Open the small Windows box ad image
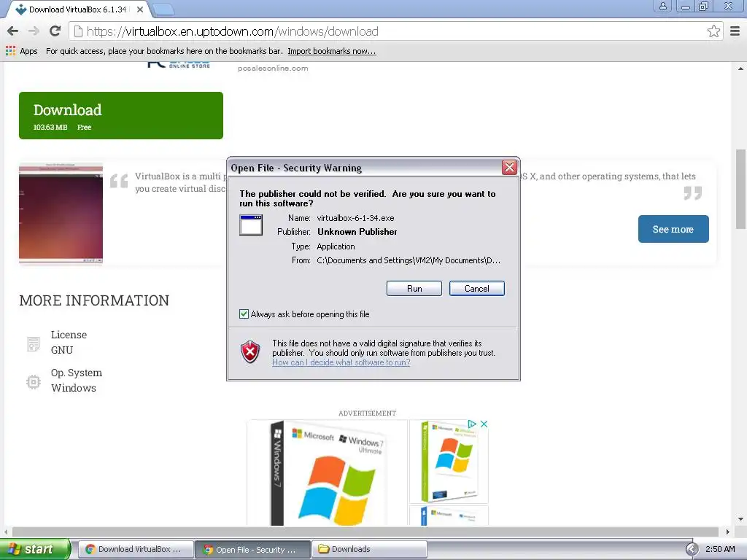The height and width of the screenshot is (560, 747). tap(449, 462)
